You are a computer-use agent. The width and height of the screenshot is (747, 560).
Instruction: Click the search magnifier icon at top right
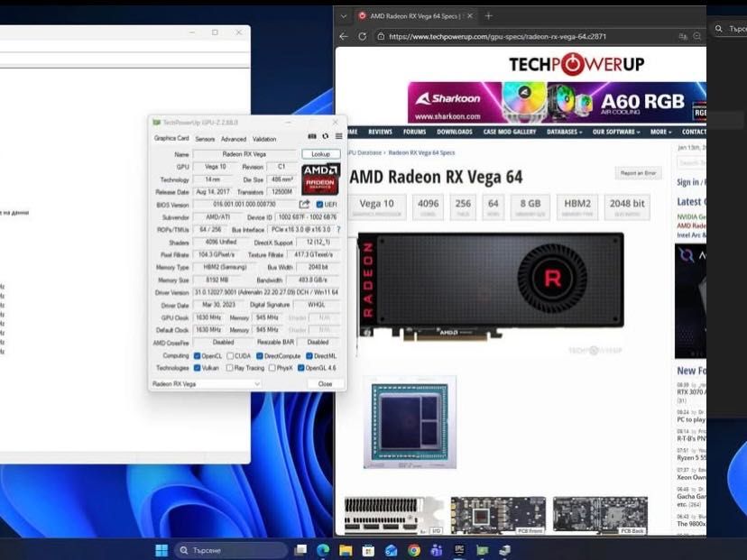[x=718, y=29]
